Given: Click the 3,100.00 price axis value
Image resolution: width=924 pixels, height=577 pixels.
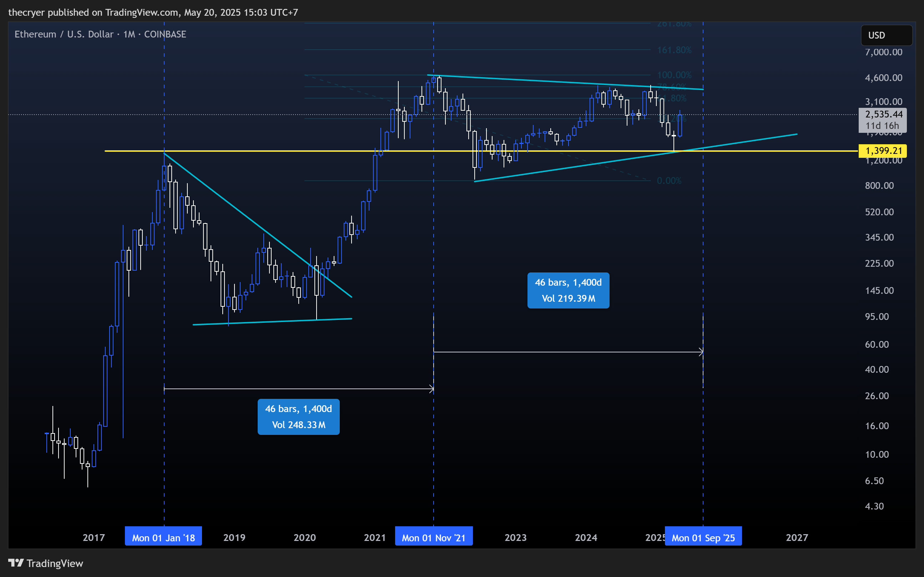Looking at the screenshot, I should coord(884,102).
